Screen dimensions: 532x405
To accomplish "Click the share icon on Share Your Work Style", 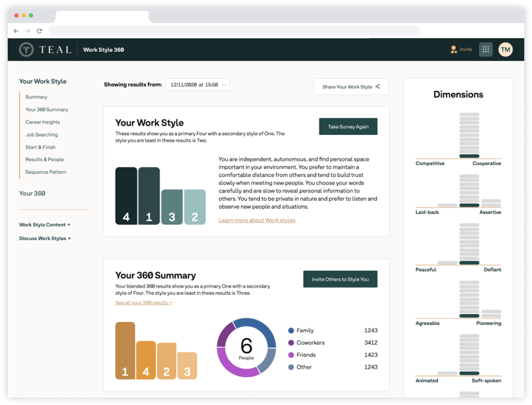I will [379, 87].
